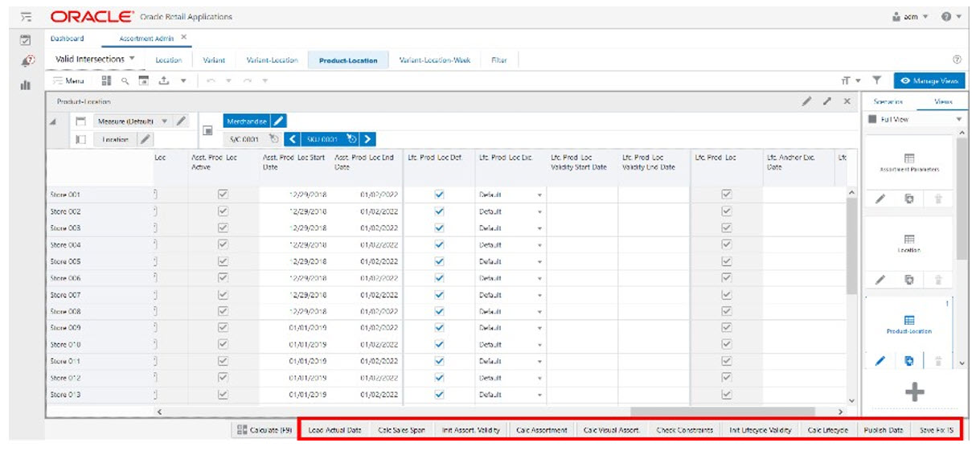This screenshot has height=451, width=980.
Task: Toggle Asst. Prod Loc Active for Store 003
Action: tap(223, 228)
